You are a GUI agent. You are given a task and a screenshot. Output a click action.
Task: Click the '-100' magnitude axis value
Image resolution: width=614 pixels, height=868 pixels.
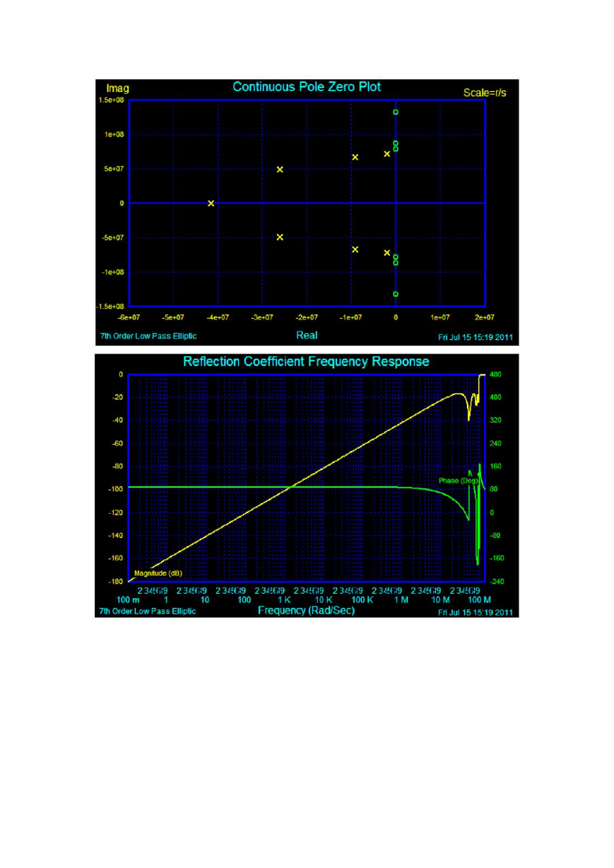(116, 489)
